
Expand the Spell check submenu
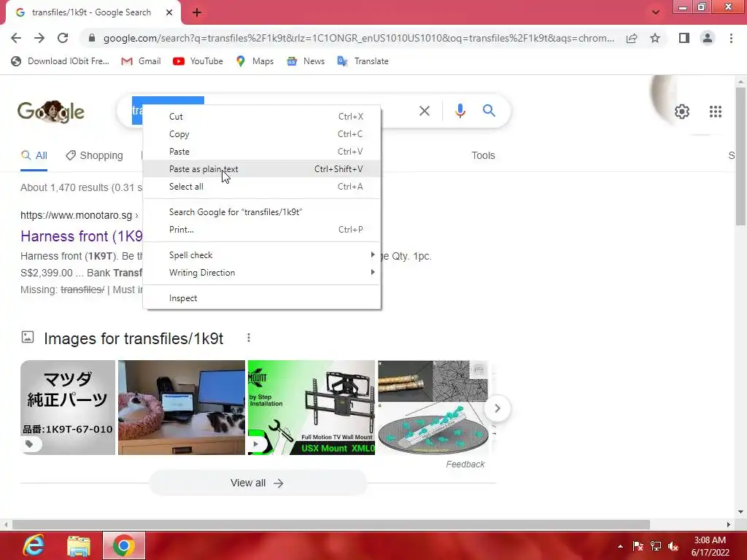click(262, 255)
